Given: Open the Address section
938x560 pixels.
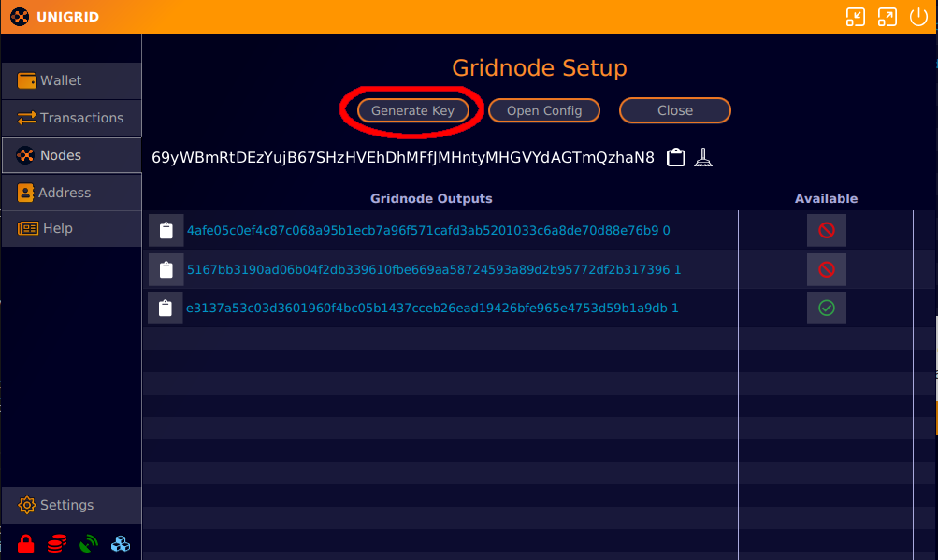Looking at the screenshot, I should click(72, 193).
